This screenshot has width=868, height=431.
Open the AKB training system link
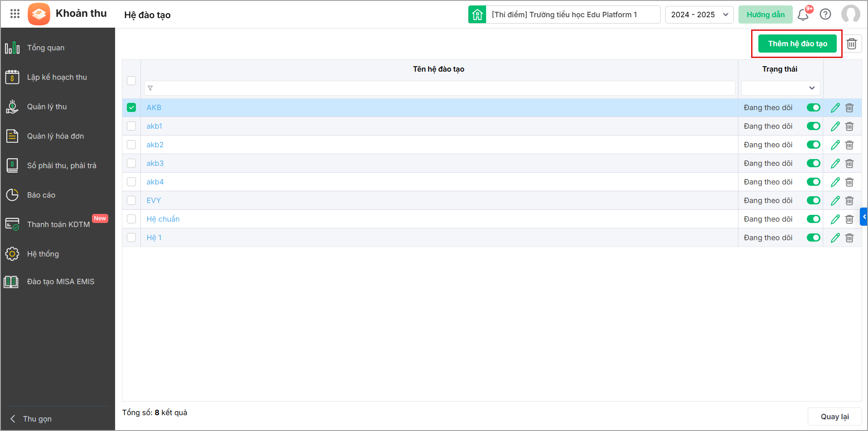tap(154, 107)
